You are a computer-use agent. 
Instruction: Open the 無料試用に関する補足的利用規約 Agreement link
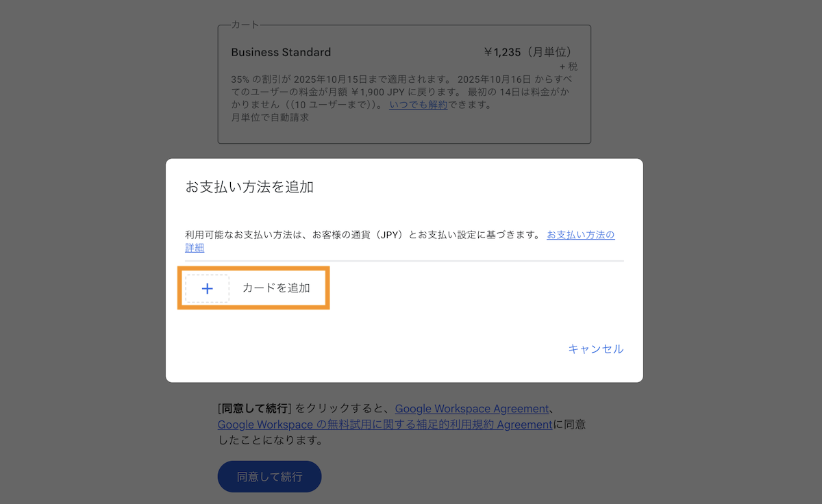coord(385,425)
